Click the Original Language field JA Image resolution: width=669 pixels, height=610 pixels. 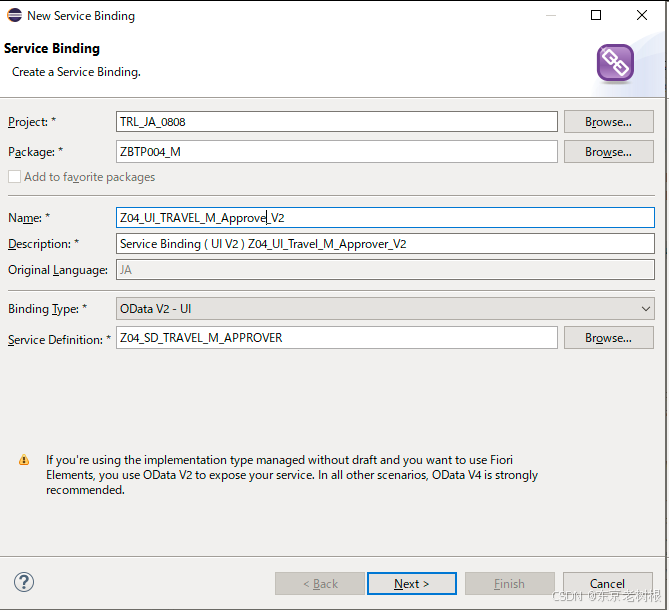[385, 270]
